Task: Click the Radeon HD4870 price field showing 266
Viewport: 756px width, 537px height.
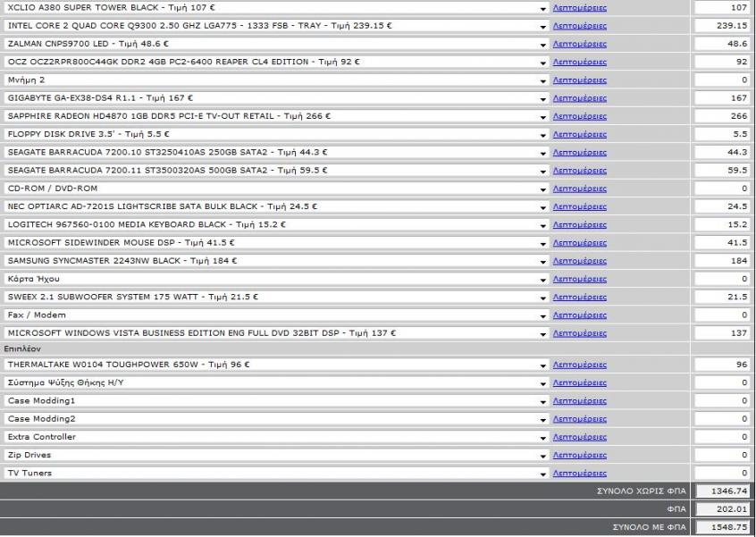Action: (722, 116)
